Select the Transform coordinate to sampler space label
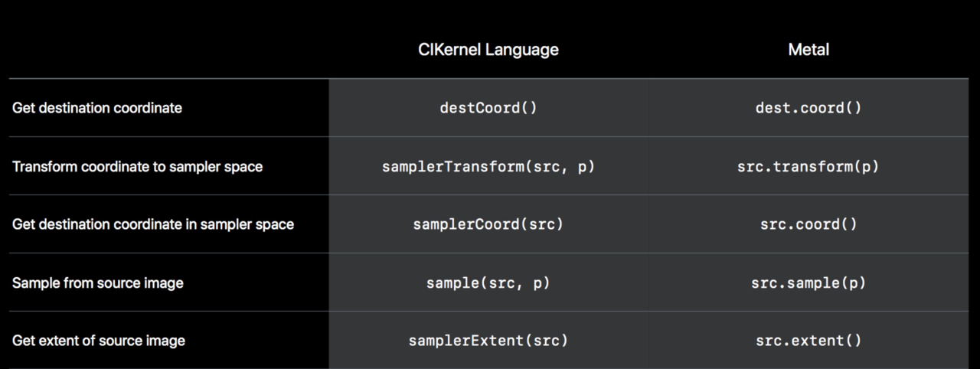The image size is (980, 369). coord(137,166)
